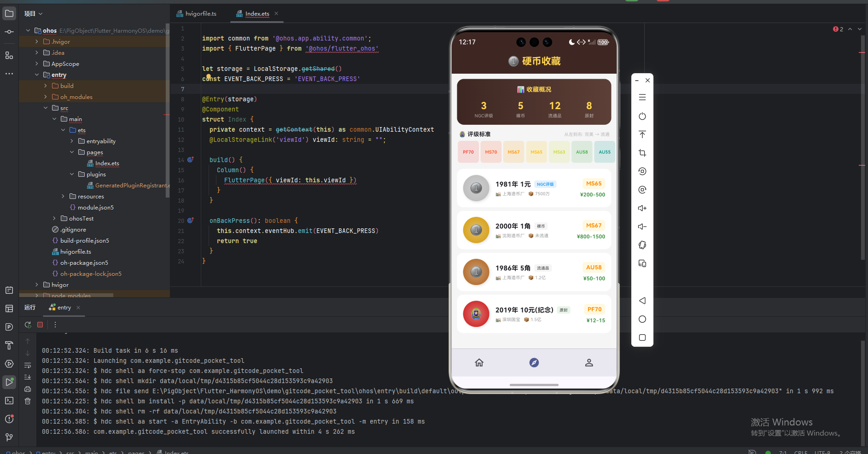The height and width of the screenshot is (454, 868).
Task: Close the Index.ets tab
Action: 276,13
